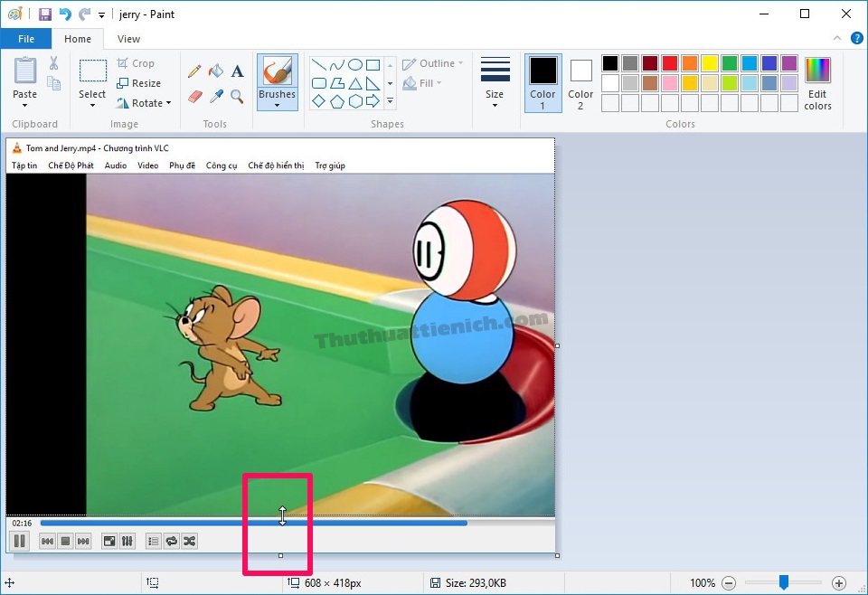
Task: Open Edit colors dialog
Action: [817, 82]
